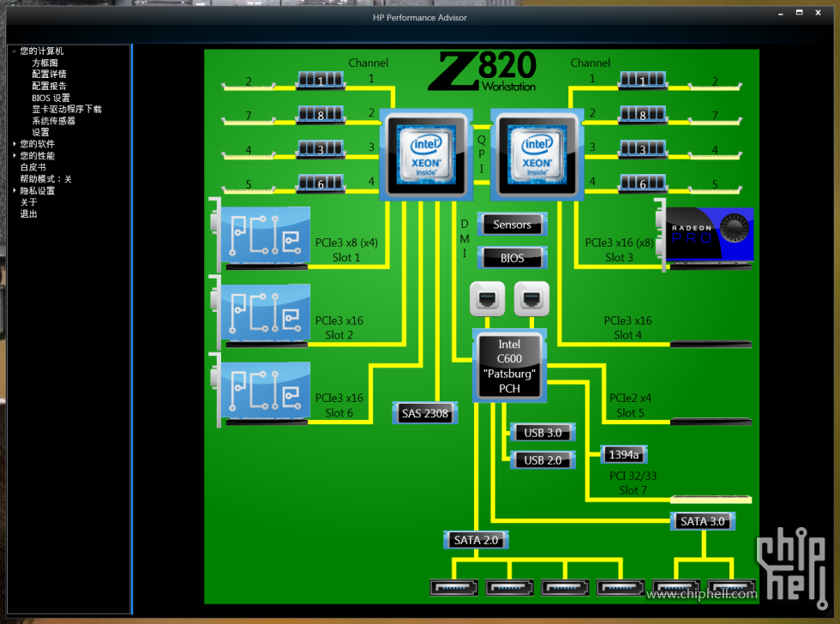Click the DMI link label

[465, 238]
